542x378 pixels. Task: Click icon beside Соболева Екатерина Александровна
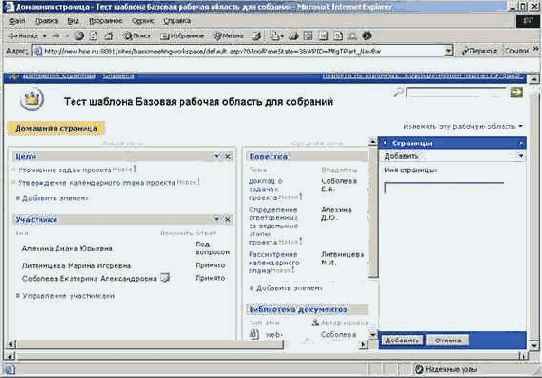165,278
